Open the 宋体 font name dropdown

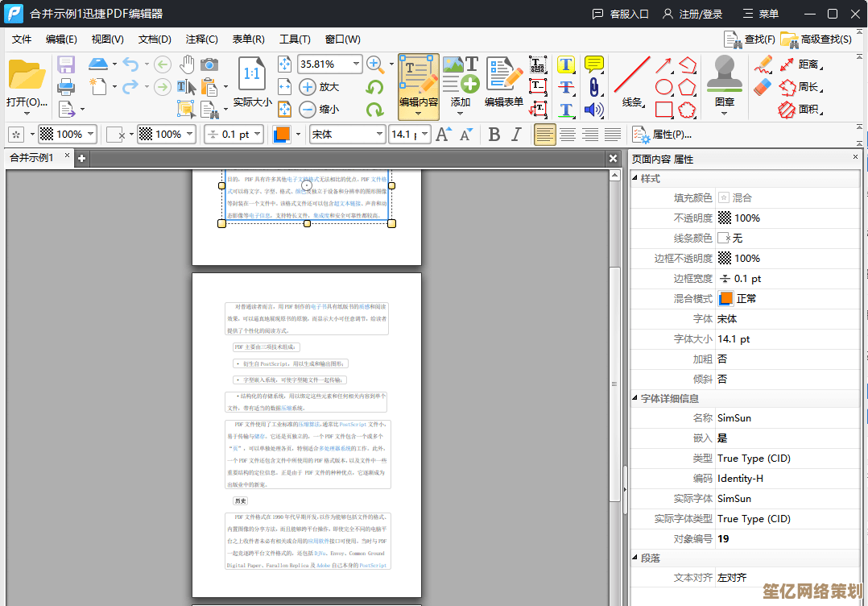[x=378, y=135]
